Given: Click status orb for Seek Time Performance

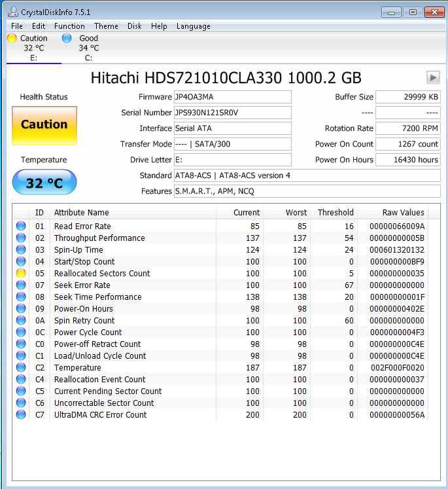Looking at the screenshot, I should click(x=21, y=297).
